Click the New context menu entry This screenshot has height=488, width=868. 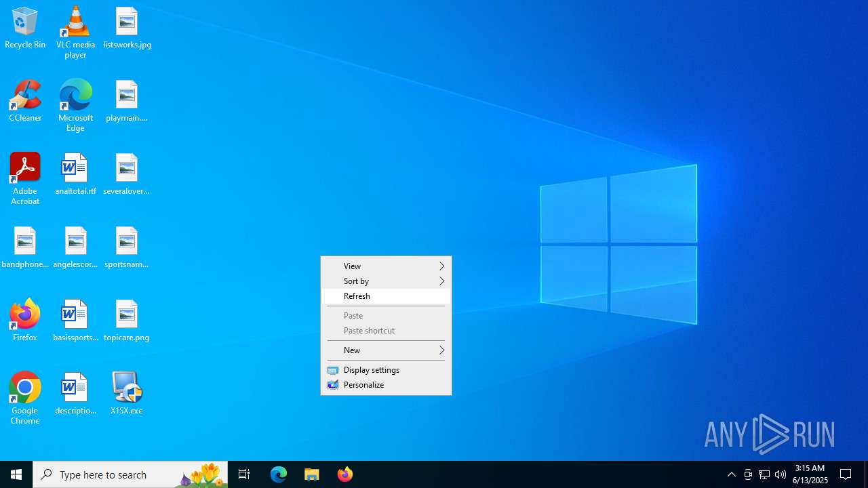pyautogui.click(x=386, y=350)
